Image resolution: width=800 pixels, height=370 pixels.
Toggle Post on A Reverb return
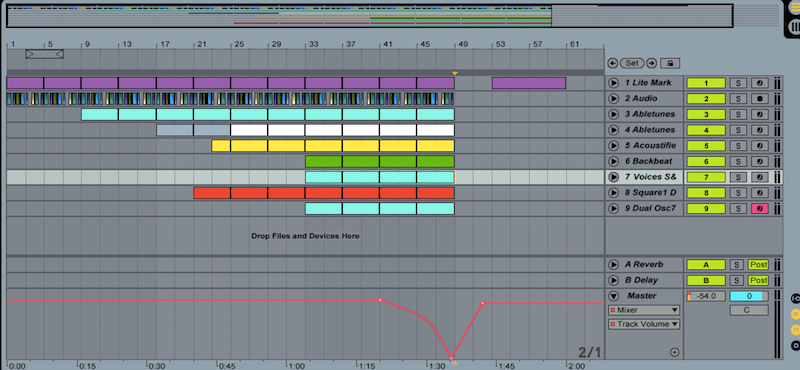point(758,265)
